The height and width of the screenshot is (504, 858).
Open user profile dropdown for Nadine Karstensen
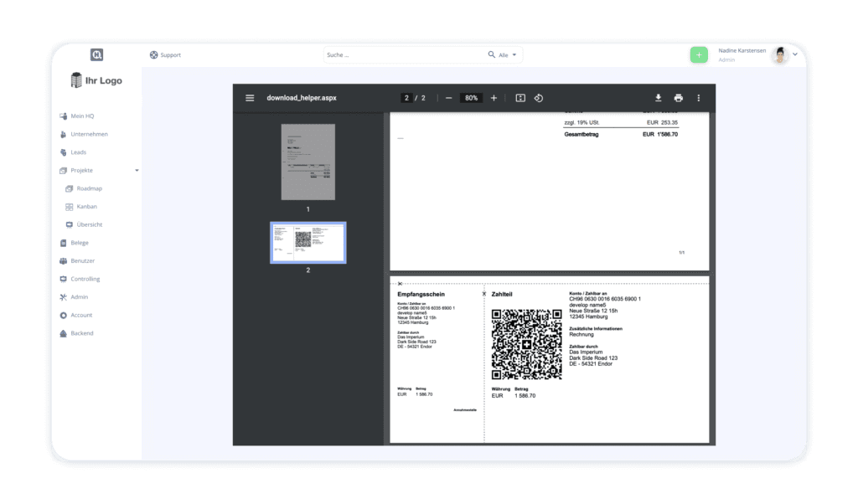pyautogui.click(x=794, y=54)
